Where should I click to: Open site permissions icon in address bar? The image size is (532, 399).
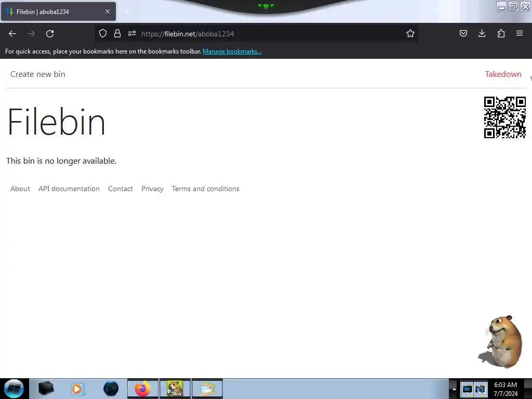pos(132,33)
